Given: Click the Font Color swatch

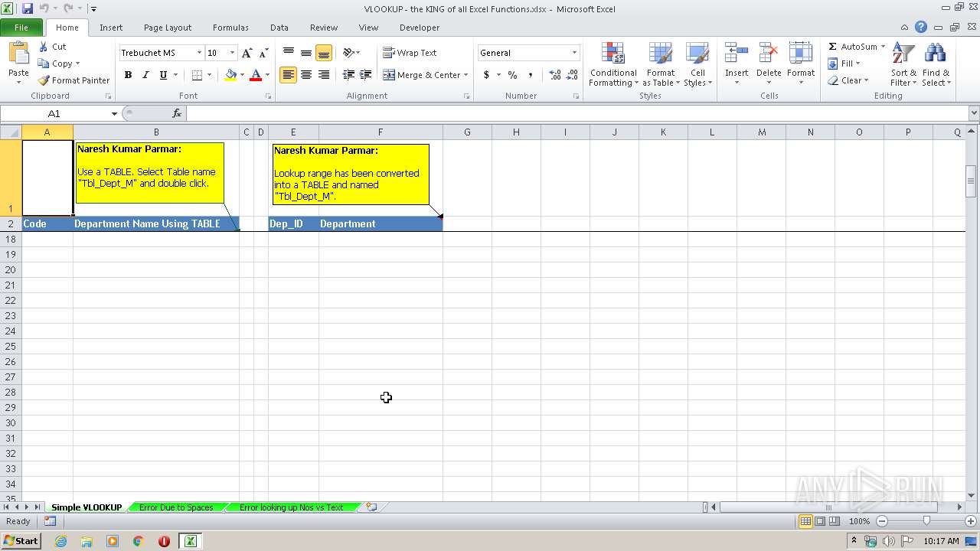Looking at the screenshot, I should (x=256, y=75).
